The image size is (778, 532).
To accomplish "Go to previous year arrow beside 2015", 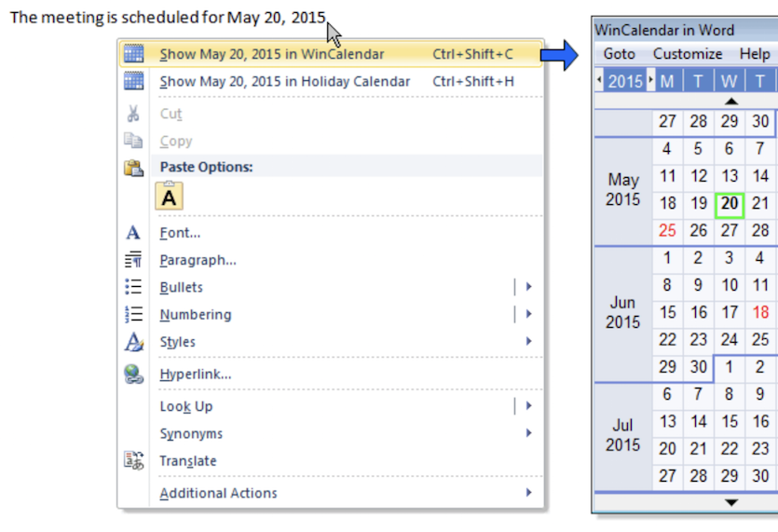I will click(599, 80).
